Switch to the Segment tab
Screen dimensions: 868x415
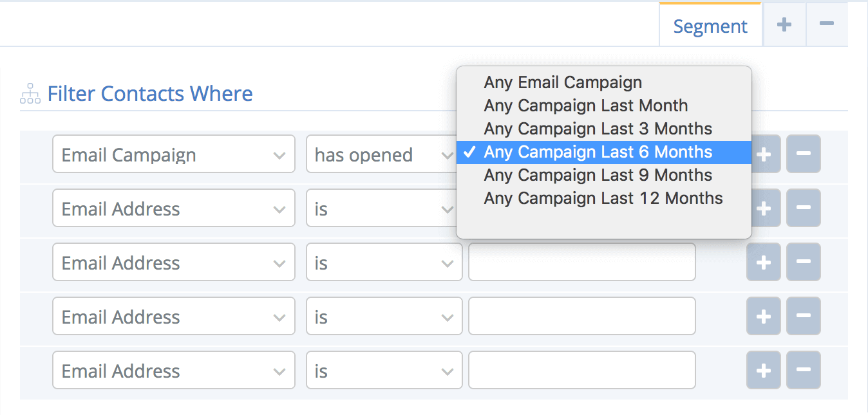[710, 26]
